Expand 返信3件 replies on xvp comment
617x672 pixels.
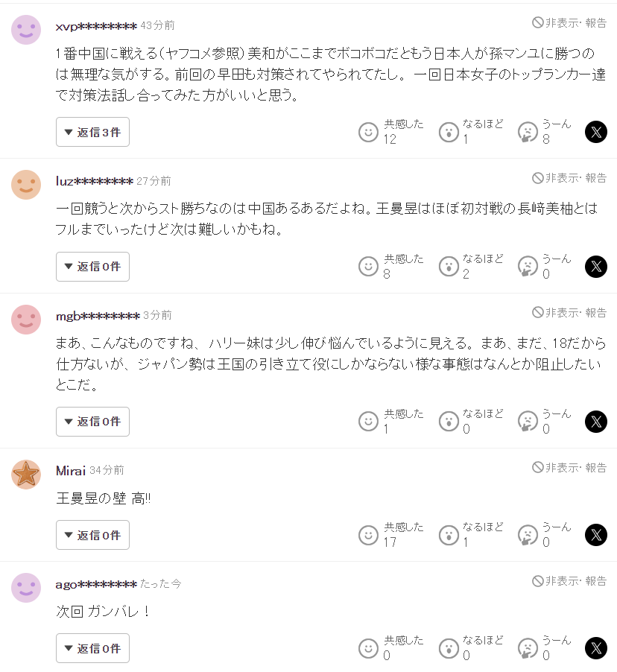click(x=92, y=132)
